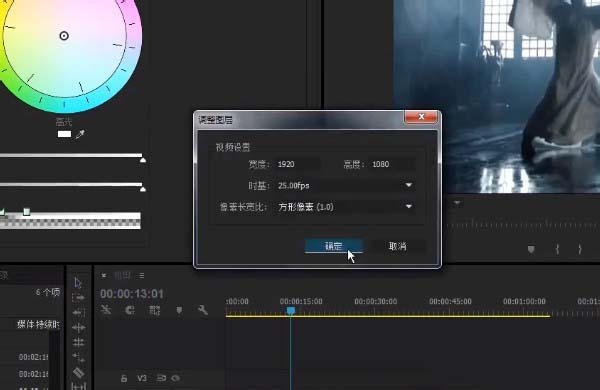
Task: Pick highlight color with the eyedropper
Action: pyautogui.click(x=80, y=134)
